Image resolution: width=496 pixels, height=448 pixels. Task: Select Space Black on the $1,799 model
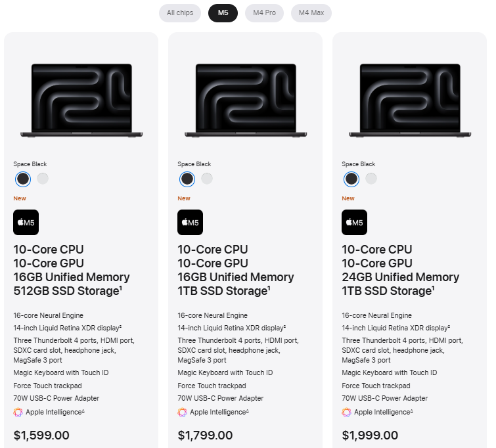tap(187, 179)
